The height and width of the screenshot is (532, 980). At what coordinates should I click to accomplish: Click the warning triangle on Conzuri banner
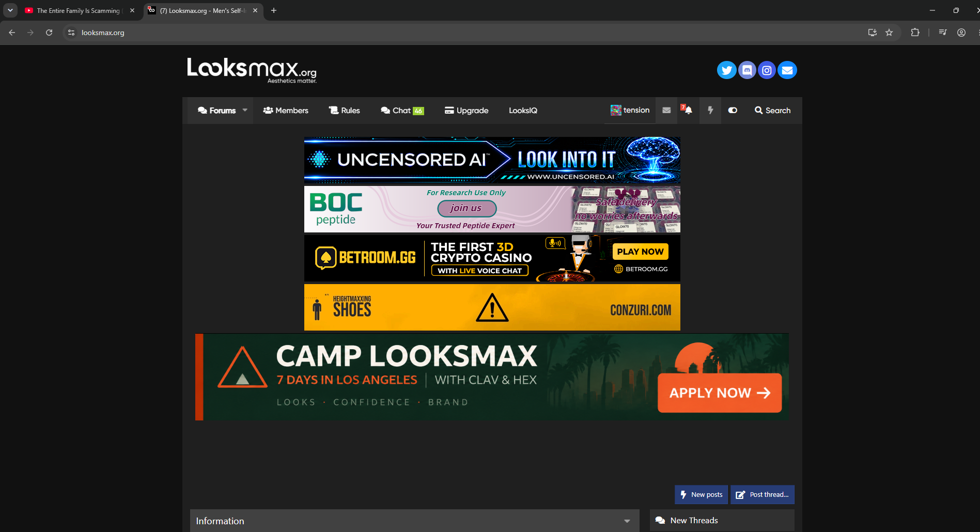(x=492, y=308)
